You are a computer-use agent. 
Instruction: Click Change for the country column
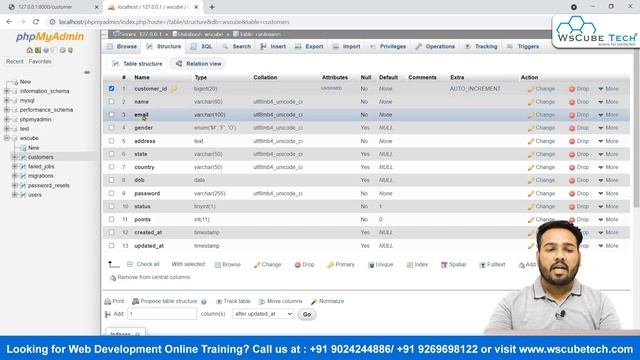coord(541,167)
